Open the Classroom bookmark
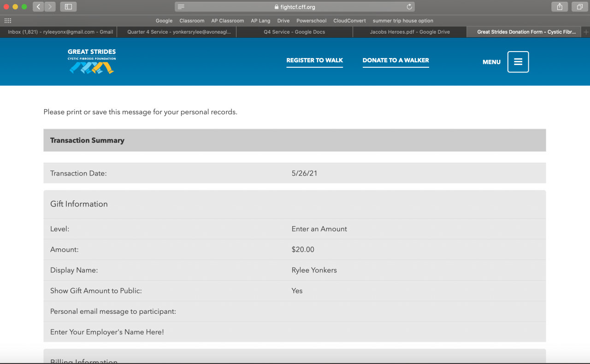 coord(192,21)
